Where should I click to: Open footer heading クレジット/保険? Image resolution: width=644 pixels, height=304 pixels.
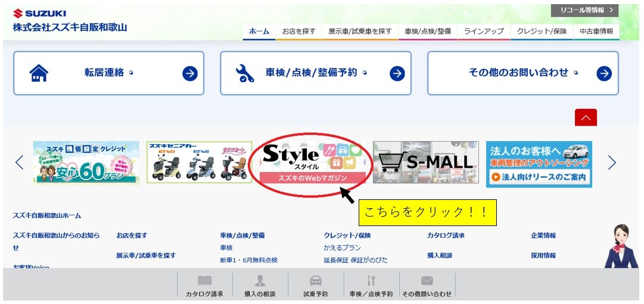(347, 236)
